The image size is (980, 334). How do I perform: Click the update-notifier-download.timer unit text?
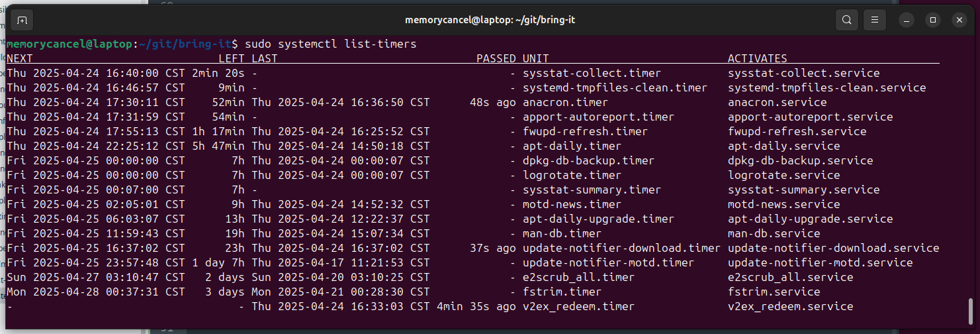pyautogui.click(x=621, y=248)
